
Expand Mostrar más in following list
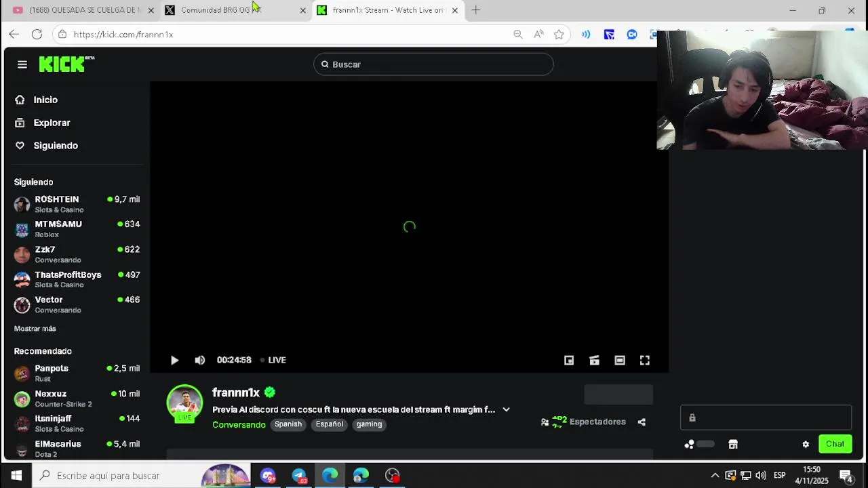35,329
